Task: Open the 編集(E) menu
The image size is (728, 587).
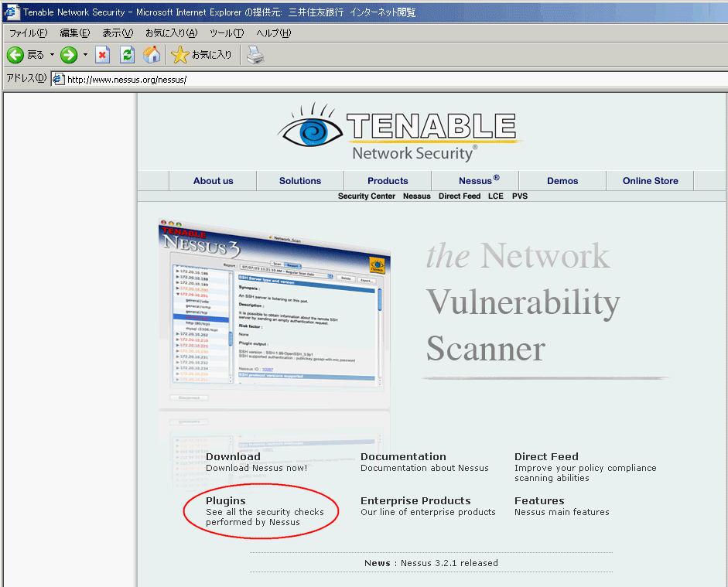Action: [75, 33]
